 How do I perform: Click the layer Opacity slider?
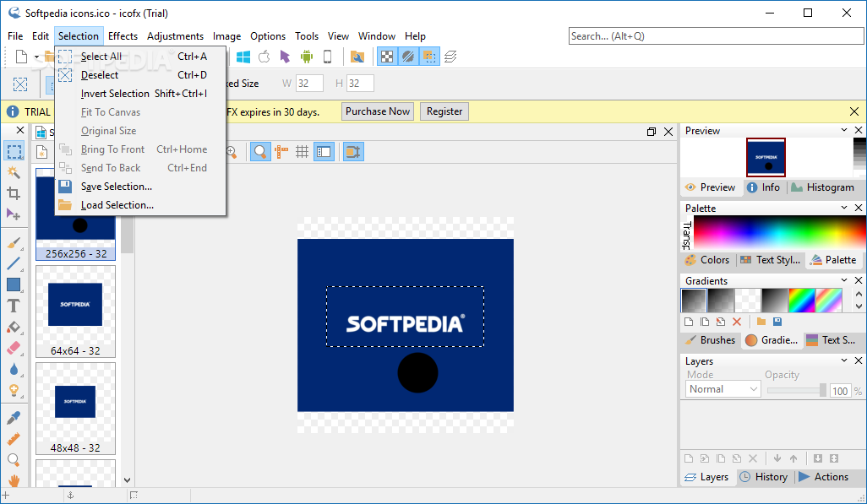coord(797,390)
